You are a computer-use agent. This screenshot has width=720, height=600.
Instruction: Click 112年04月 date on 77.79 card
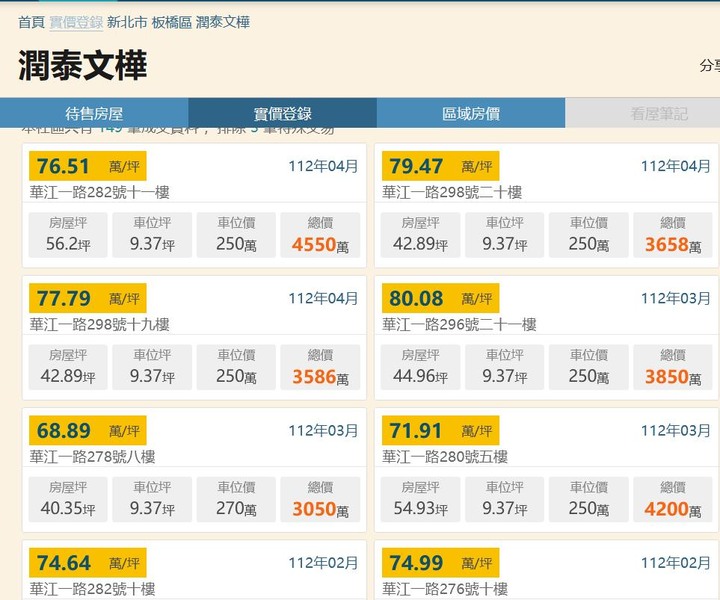point(323,298)
